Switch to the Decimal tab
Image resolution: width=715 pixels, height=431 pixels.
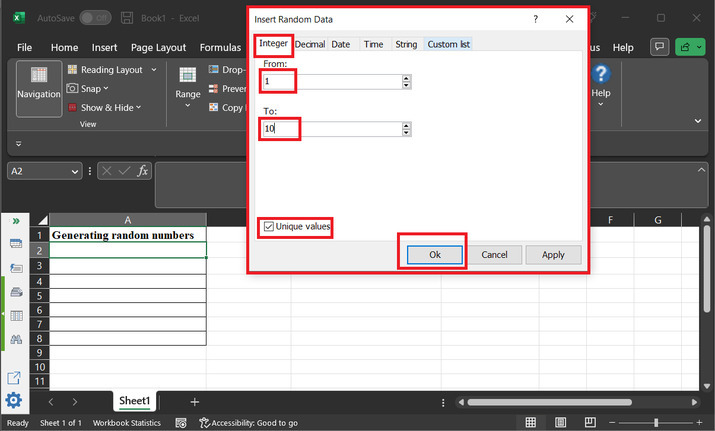[309, 44]
